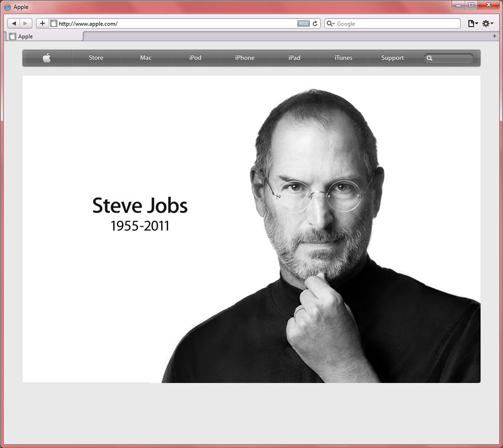Add a bookmark with the plus button

[43, 23]
